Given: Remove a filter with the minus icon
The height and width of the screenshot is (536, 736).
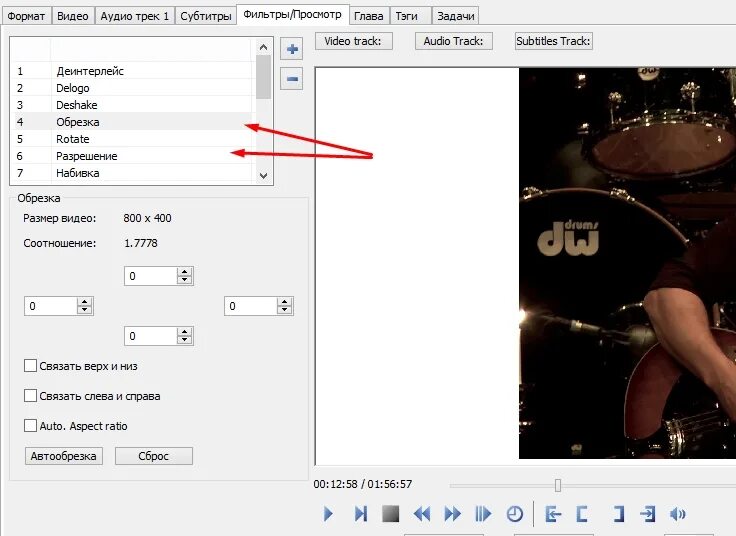Looking at the screenshot, I should tap(291, 79).
